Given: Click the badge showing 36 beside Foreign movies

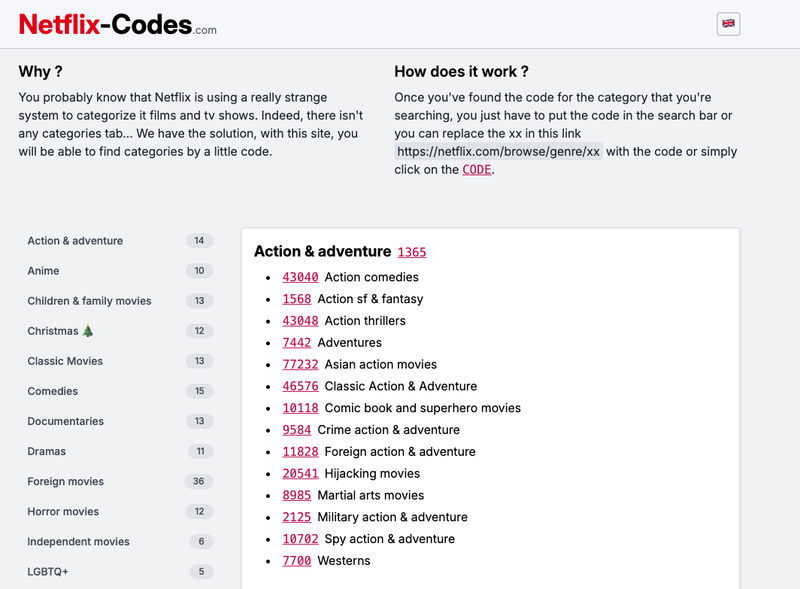Looking at the screenshot, I should (x=199, y=481).
